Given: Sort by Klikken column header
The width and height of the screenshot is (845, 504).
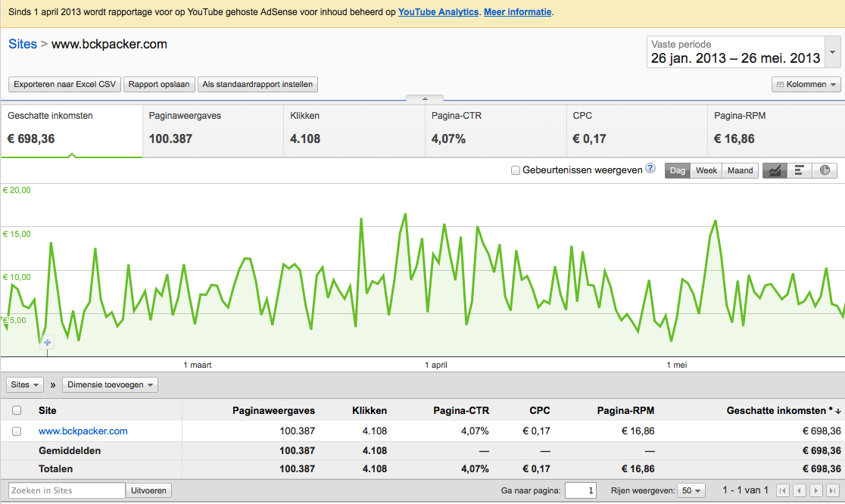Looking at the screenshot, I should click(369, 411).
